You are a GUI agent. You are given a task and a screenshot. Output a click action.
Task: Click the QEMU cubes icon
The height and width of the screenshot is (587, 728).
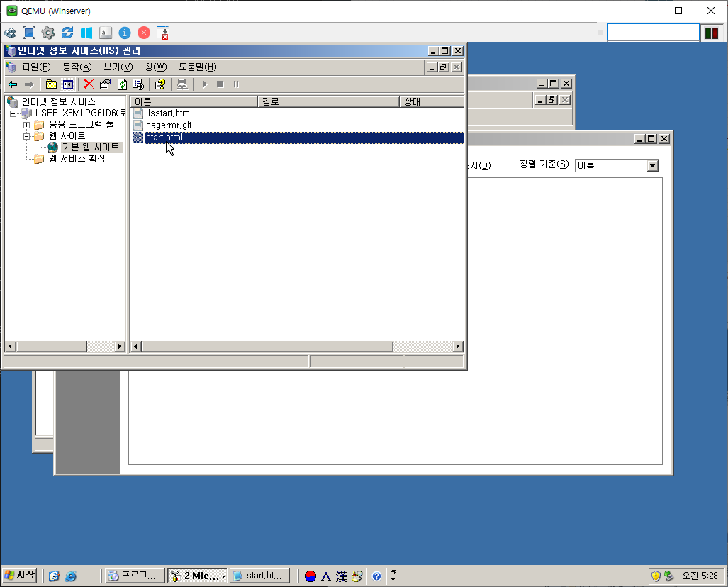click(x=10, y=33)
